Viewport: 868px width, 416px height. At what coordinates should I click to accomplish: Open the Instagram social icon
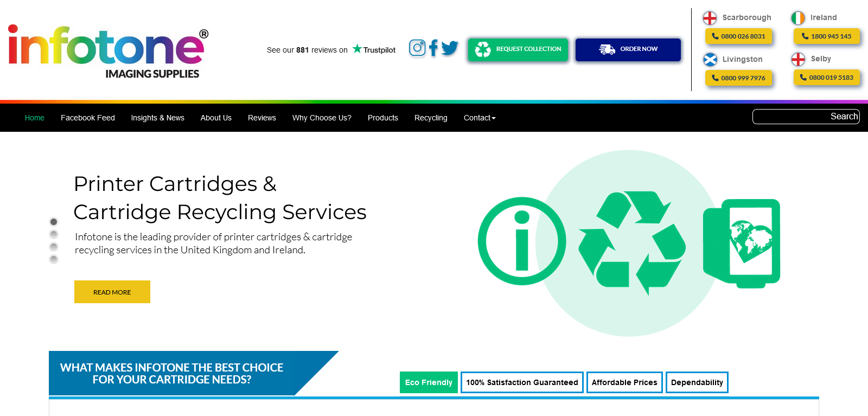(x=417, y=48)
